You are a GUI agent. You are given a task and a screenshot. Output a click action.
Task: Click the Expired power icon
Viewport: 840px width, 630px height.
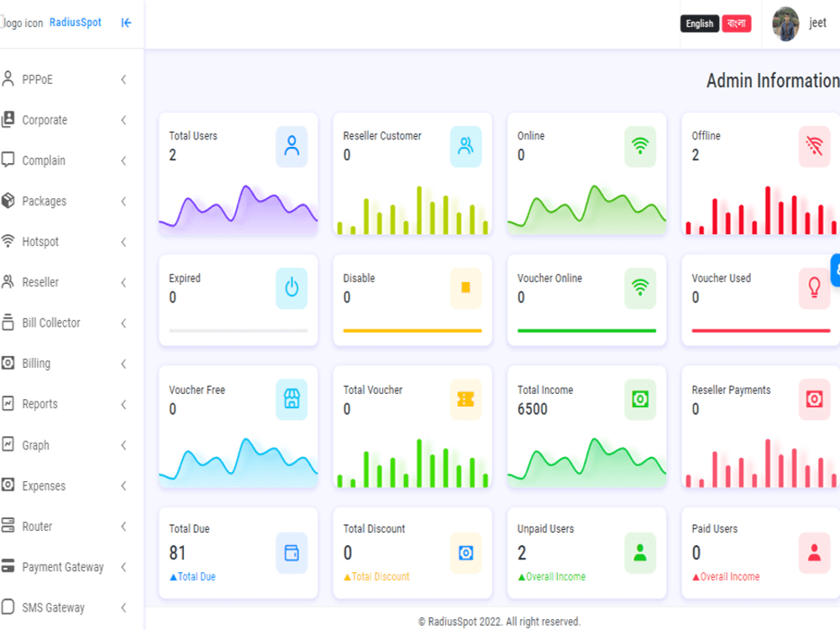(291, 288)
